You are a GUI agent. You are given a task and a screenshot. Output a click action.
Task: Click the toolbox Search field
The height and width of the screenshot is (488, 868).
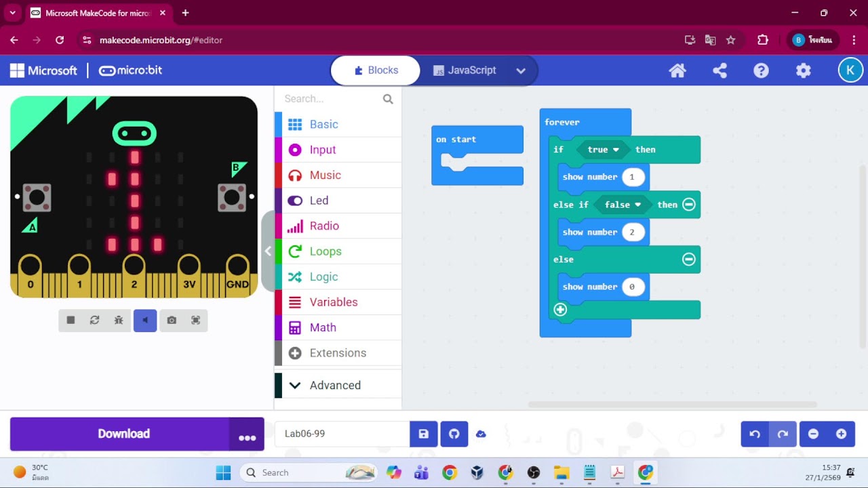coord(331,99)
